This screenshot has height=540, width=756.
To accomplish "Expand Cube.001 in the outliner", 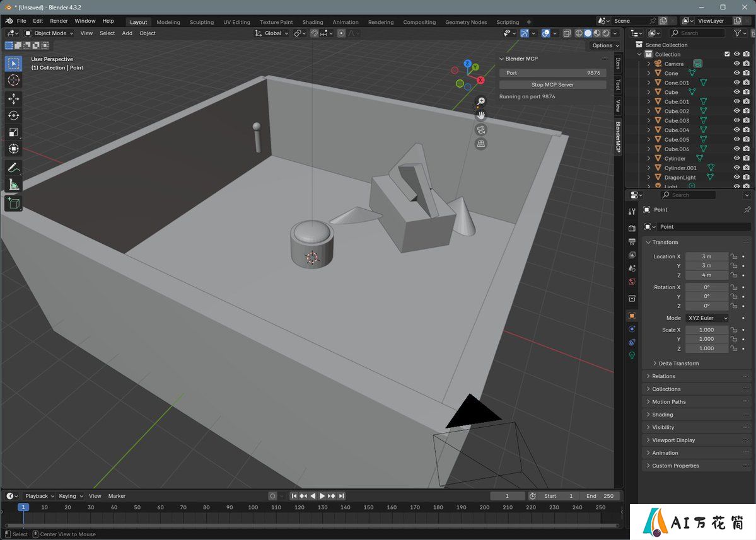I will click(x=648, y=101).
